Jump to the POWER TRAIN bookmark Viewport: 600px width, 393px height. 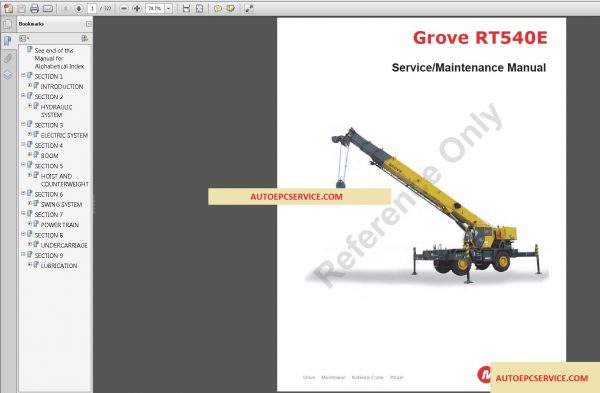(60, 225)
